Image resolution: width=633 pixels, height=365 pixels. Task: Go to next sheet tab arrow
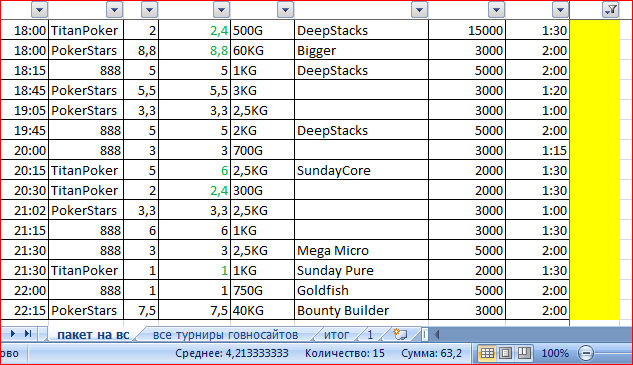(x=13, y=334)
